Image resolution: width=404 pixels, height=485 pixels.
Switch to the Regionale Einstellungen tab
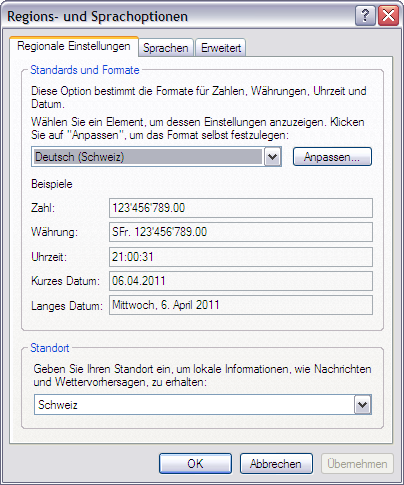click(x=74, y=46)
